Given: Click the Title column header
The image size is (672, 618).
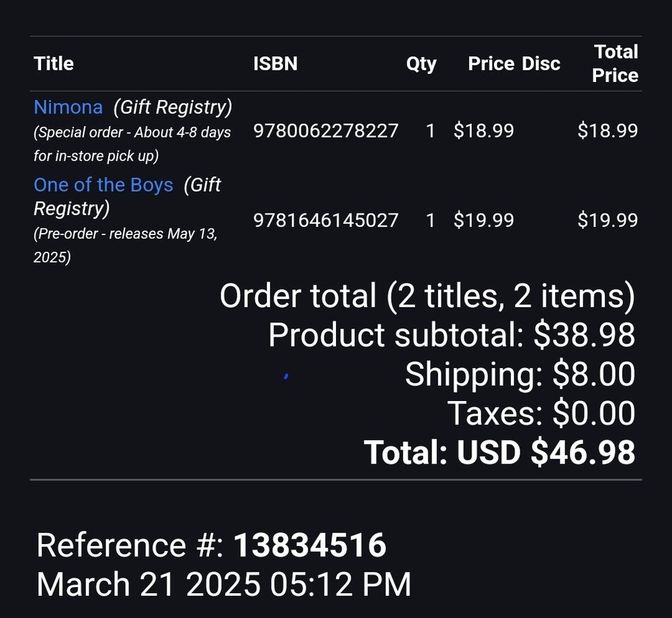Looking at the screenshot, I should pos(54,64).
